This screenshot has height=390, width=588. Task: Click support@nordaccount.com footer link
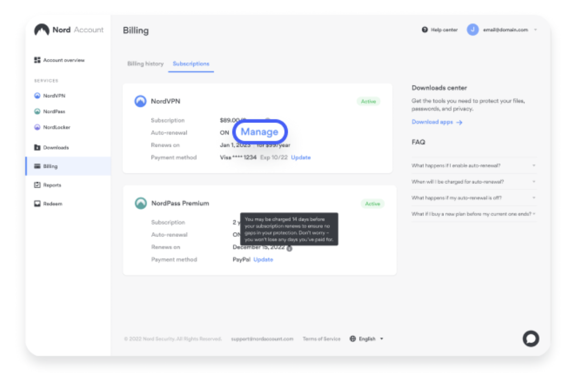pyautogui.click(x=262, y=338)
